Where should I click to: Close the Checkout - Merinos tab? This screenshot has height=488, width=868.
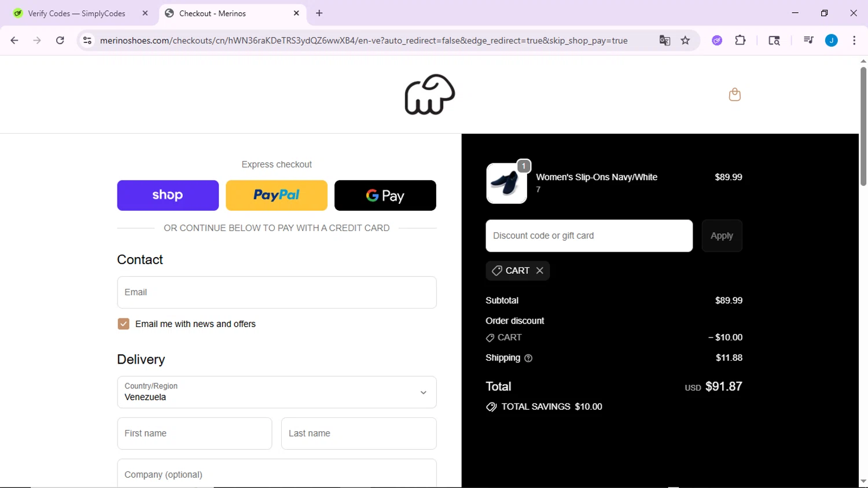click(x=296, y=13)
